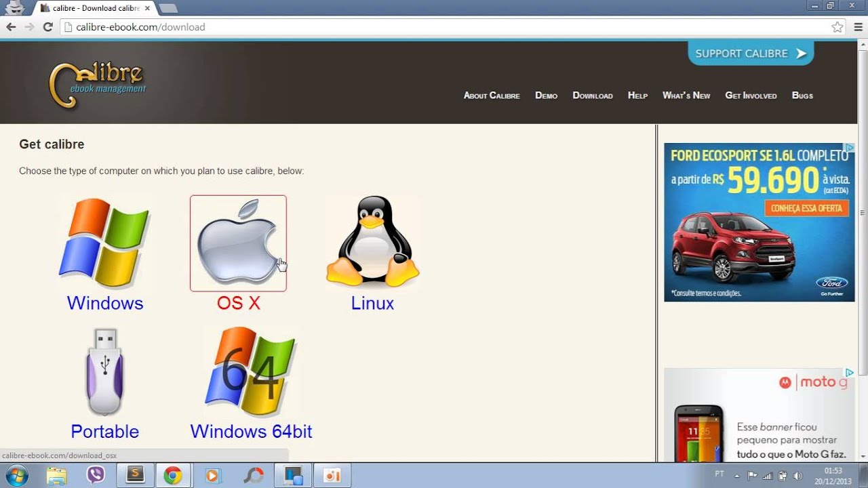Image resolution: width=868 pixels, height=488 pixels.
Task: Show hidden tray icons arrow
Action: pos(737,476)
